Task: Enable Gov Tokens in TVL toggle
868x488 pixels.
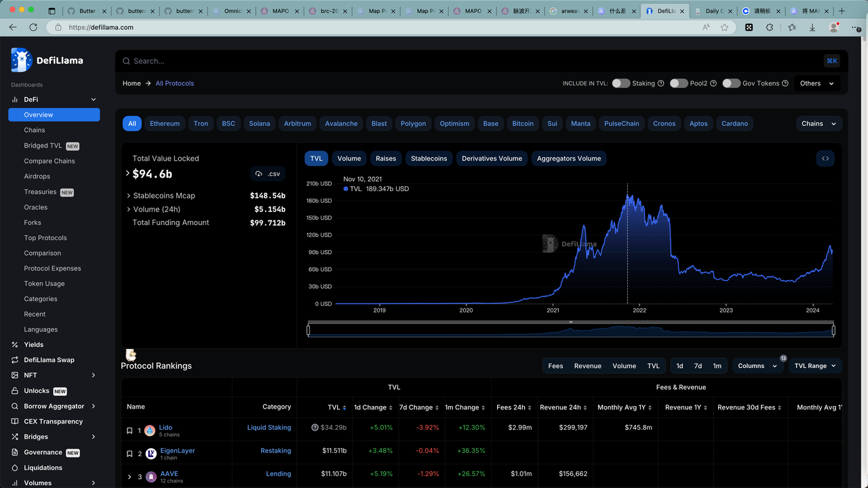Action: pos(731,83)
